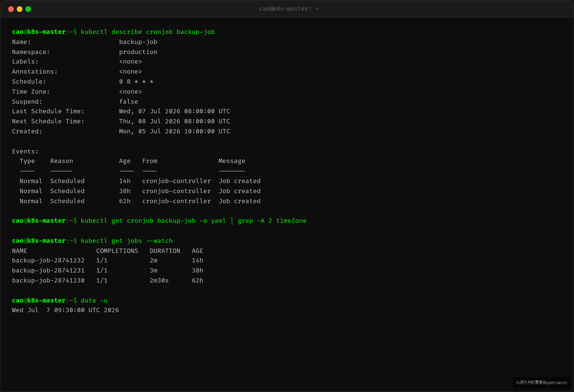Click the COMPLETIONS column header
The width and height of the screenshot is (574, 392).
pyautogui.click(x=117, y=251)
